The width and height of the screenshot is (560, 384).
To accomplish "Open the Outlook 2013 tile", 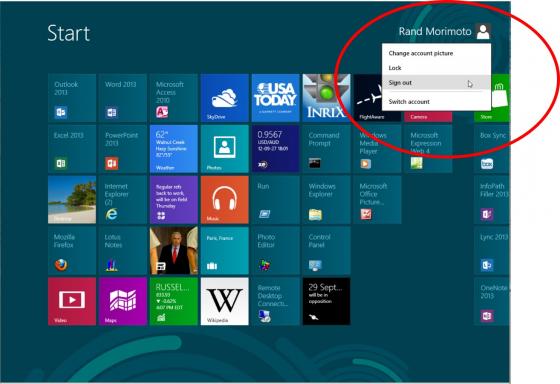I will point(72,98).
